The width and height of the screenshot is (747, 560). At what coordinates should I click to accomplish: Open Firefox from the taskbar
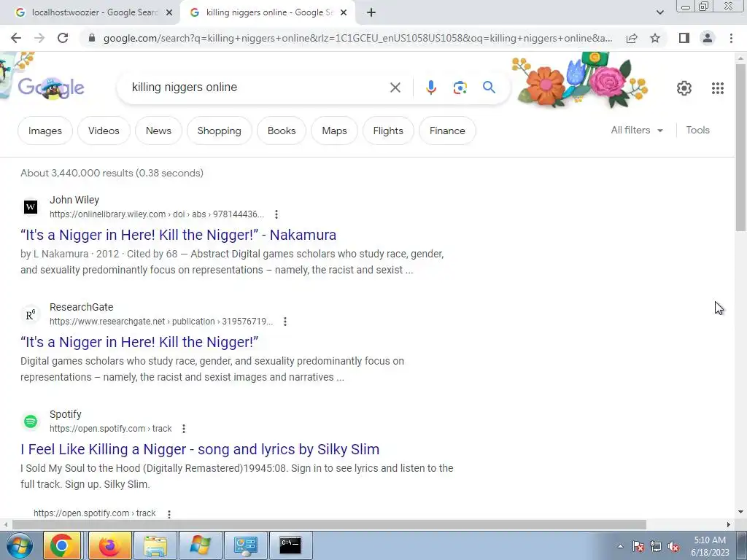(x=109, y=545)
